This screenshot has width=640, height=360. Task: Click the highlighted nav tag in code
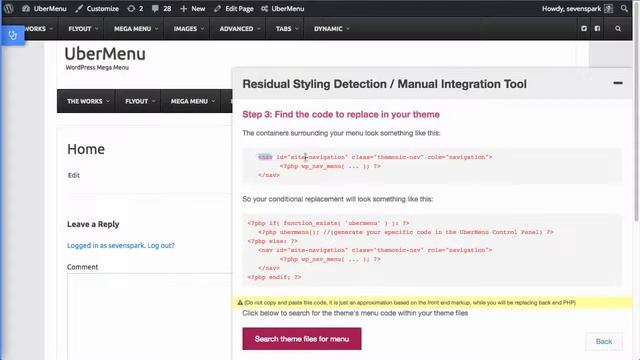(x=265, y=157)
